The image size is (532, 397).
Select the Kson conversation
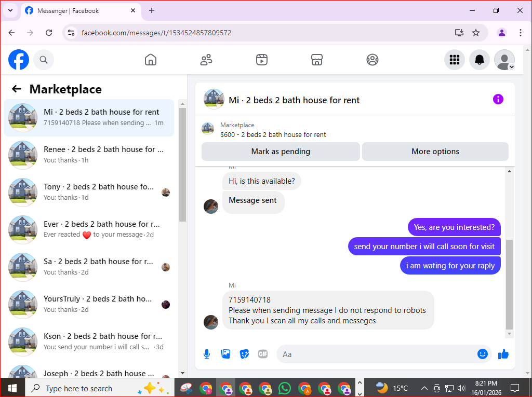point(89,342)
